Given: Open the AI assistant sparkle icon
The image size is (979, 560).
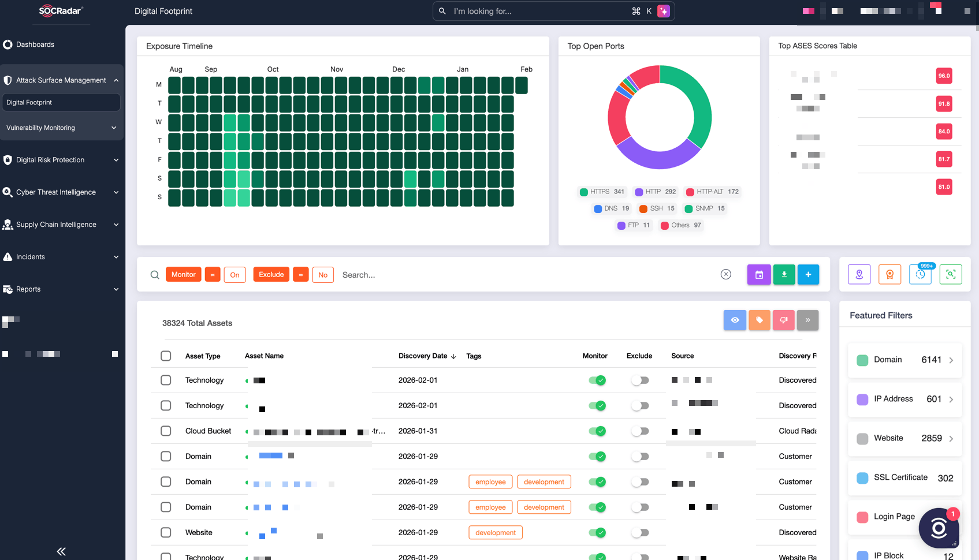Looking at the screenshot, I should (x=664, y=11).
